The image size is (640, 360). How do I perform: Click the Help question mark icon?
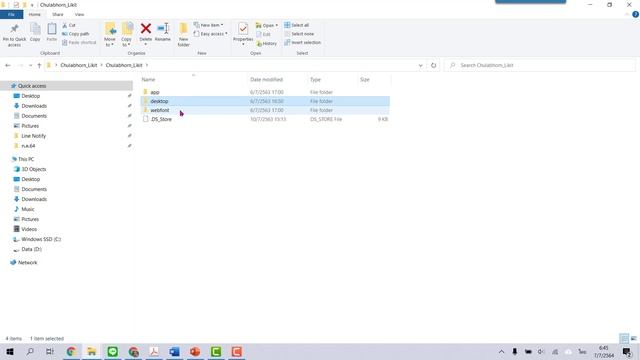[635, 14]
